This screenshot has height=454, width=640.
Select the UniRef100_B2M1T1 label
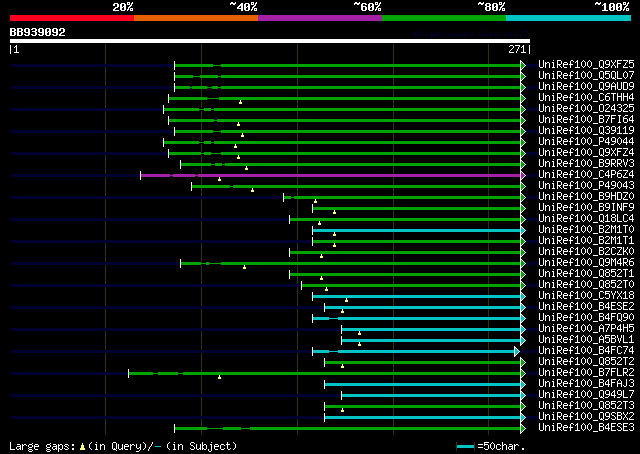tap(586, 240)
